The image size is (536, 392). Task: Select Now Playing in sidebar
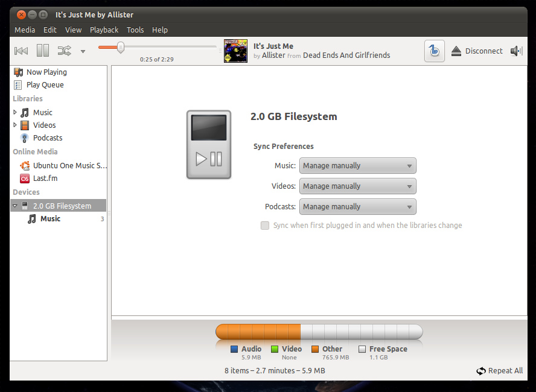(x=46, y=72)
